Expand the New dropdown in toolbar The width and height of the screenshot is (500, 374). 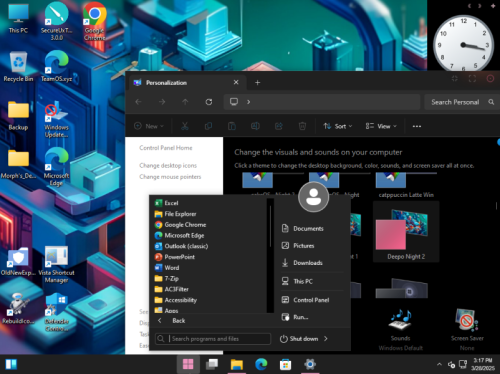point(149,126)
